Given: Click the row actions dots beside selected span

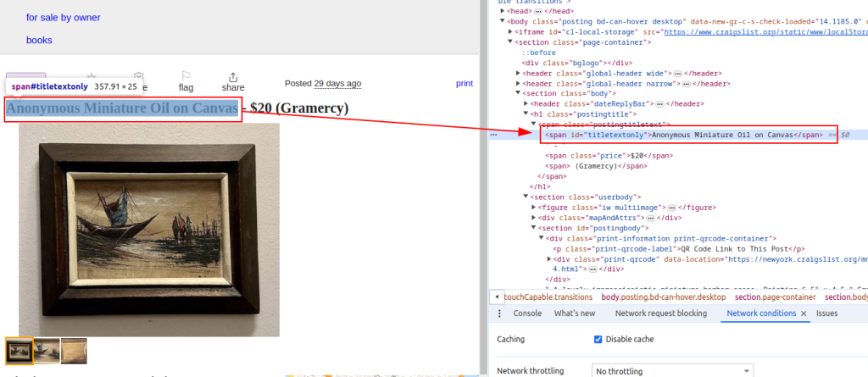Looking at the screenshot, I should tap(494, 135).
